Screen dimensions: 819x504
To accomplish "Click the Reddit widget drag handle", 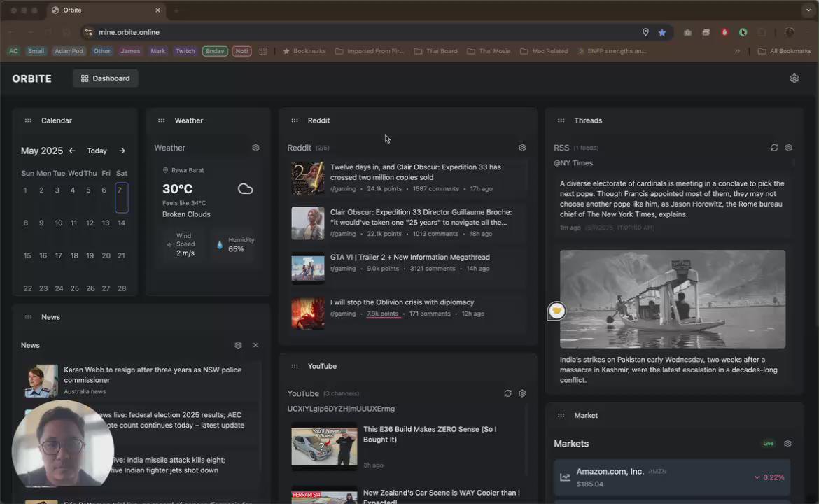I will point(295,120).
